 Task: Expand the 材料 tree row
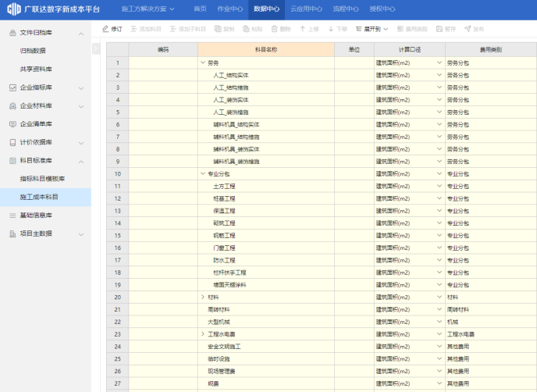click(x=203, y=297)
